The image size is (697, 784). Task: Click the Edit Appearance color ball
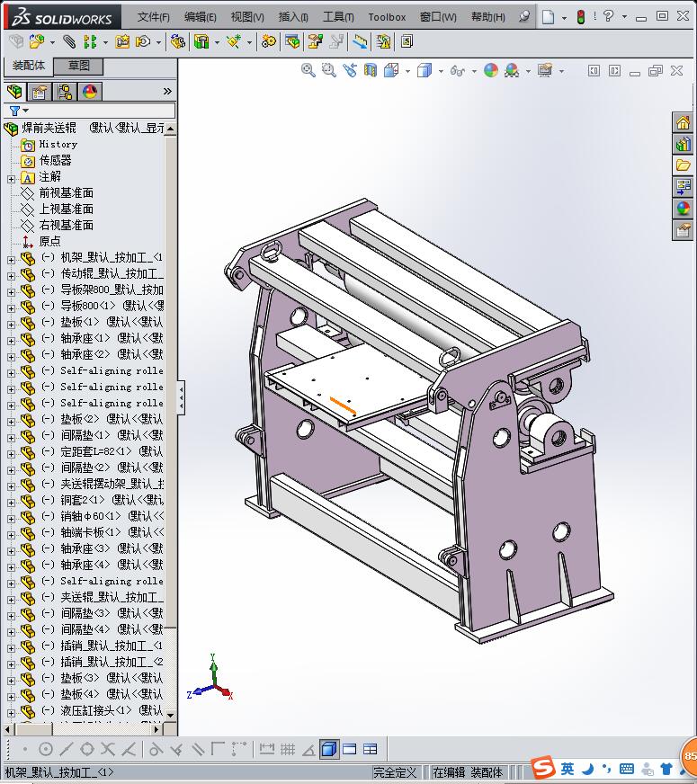[491, 70]
